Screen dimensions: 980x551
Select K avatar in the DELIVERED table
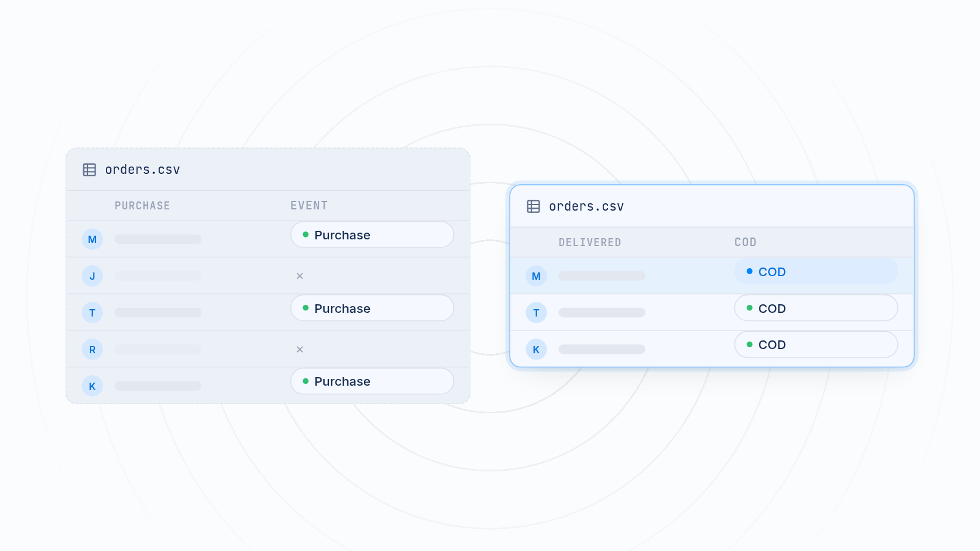537,350
